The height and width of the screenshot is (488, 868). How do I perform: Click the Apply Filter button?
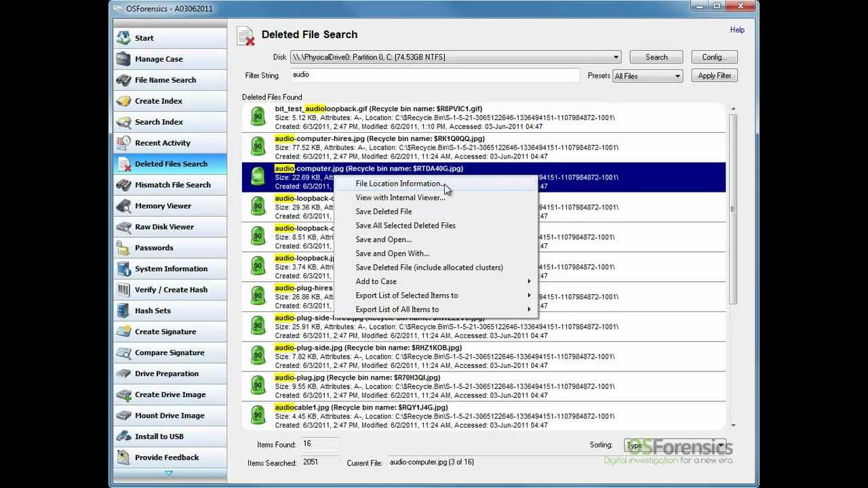pos(715,76)
